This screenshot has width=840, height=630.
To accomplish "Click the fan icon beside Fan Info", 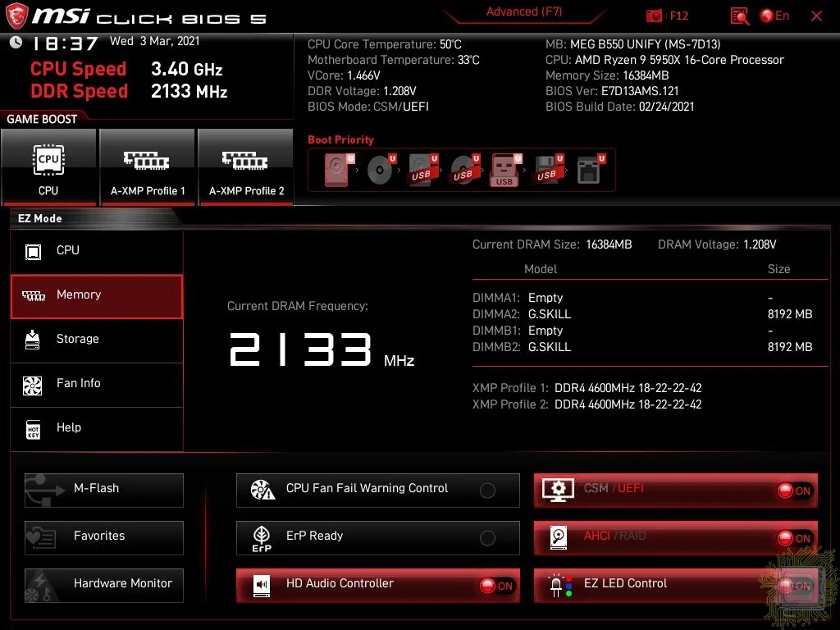I will (33, 385).
